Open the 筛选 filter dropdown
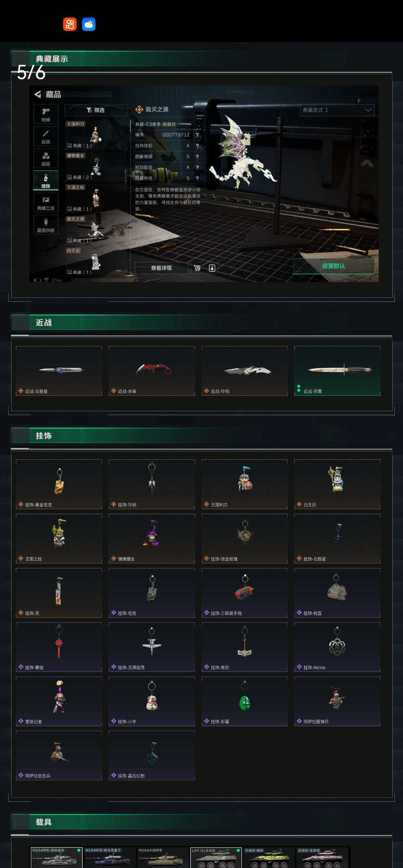 [x=96, y=110]
